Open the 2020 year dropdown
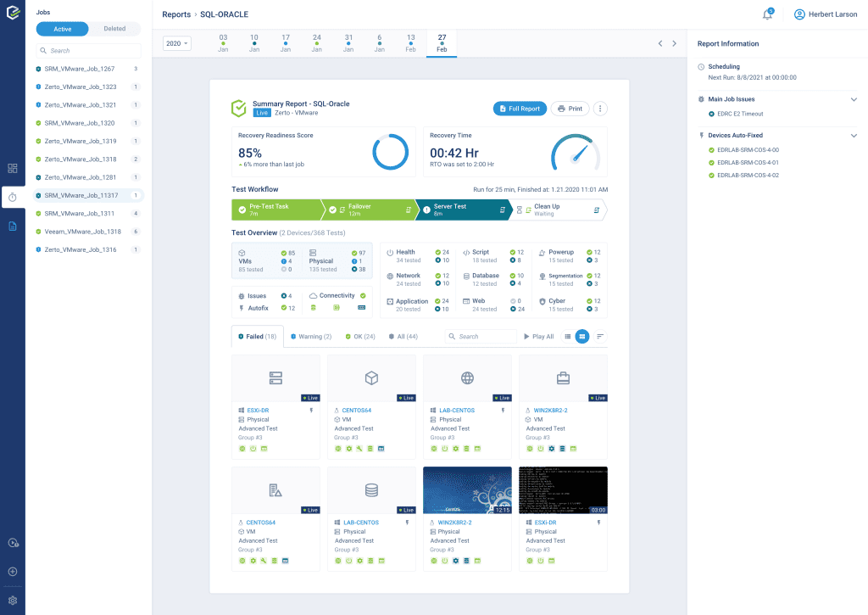868x615 pixels. coord(177,43)
